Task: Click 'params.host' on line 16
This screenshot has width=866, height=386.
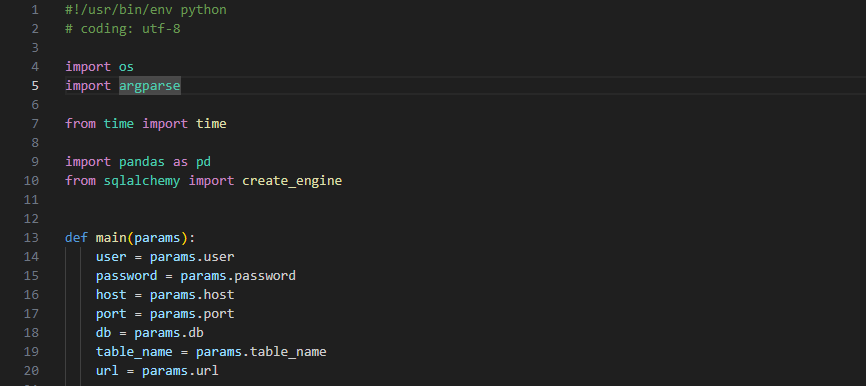Action: [192, 295]
